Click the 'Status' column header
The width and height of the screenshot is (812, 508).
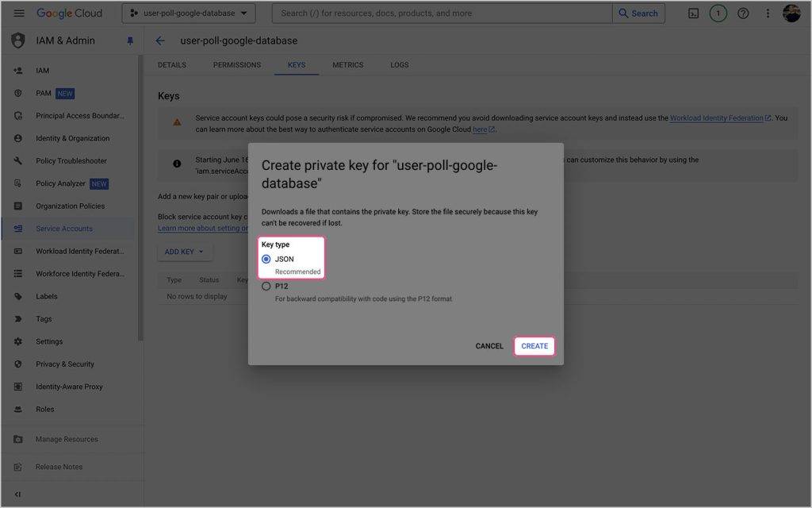(x=209, y=280)
